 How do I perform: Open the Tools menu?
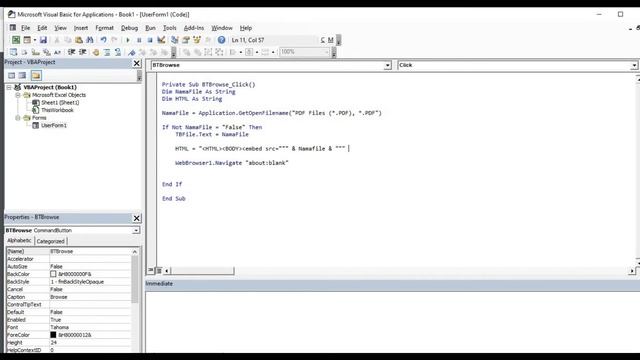169,28
